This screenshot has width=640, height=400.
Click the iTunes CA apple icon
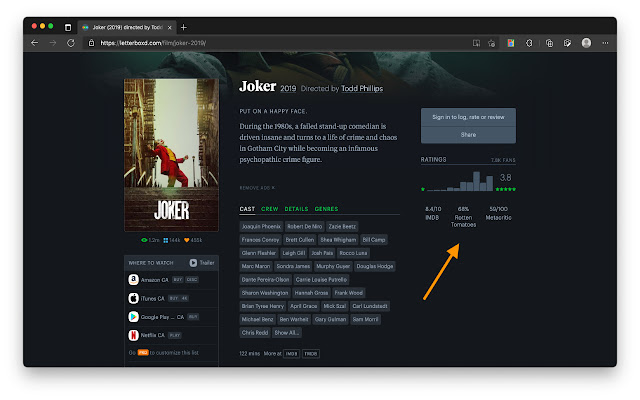(133, 298)
